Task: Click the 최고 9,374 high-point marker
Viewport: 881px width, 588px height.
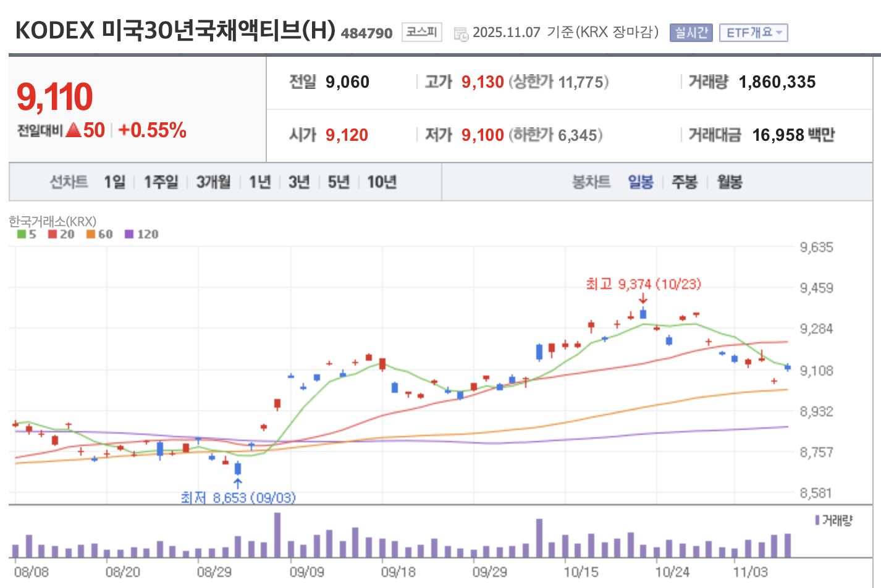Action: tap(643, 284)
